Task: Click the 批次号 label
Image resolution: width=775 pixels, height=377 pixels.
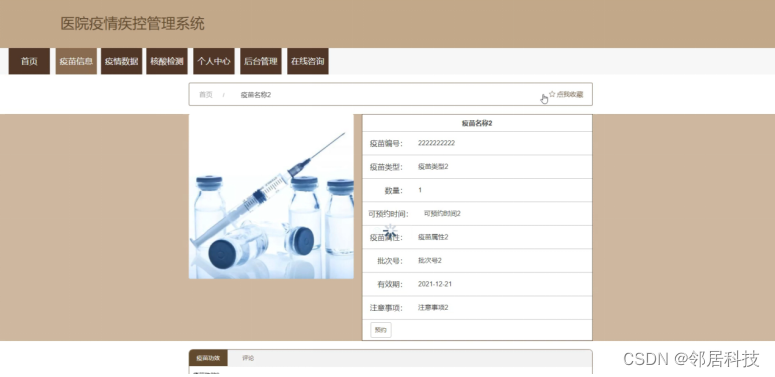Action: (x=390, y=261)
